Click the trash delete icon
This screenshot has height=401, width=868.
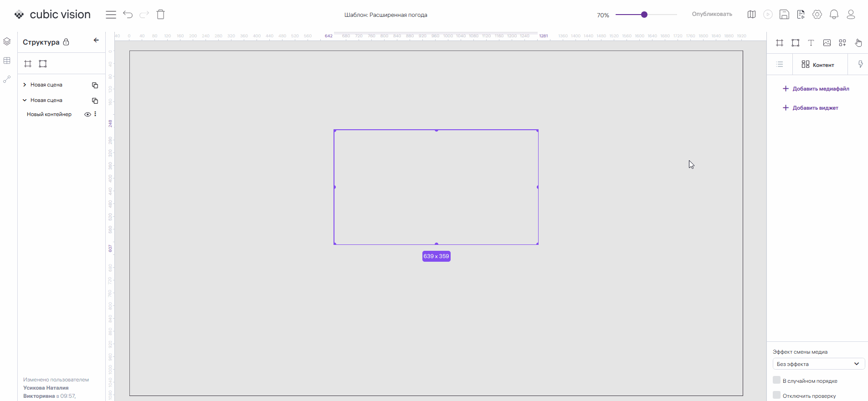[160, 15]
